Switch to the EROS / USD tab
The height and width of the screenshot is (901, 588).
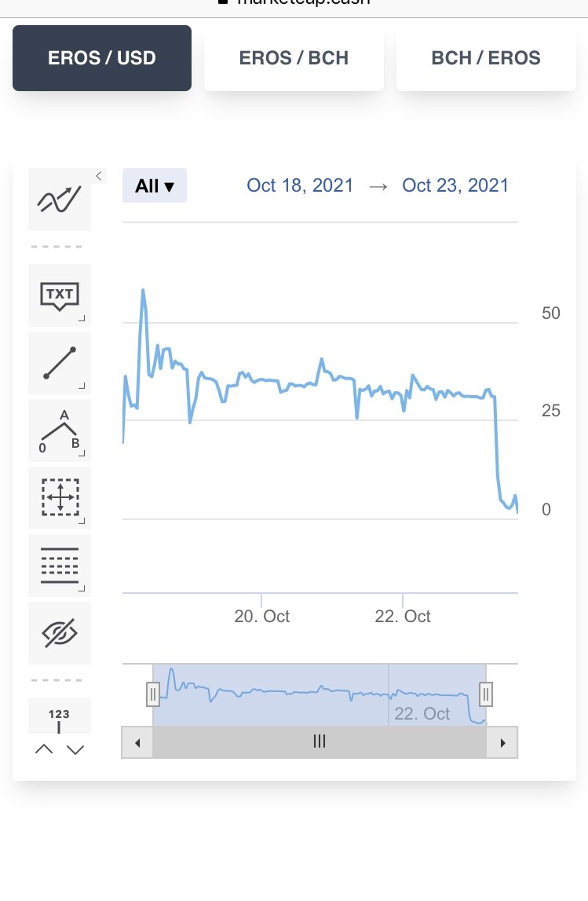pyautogui.click(x=101, y=58)
